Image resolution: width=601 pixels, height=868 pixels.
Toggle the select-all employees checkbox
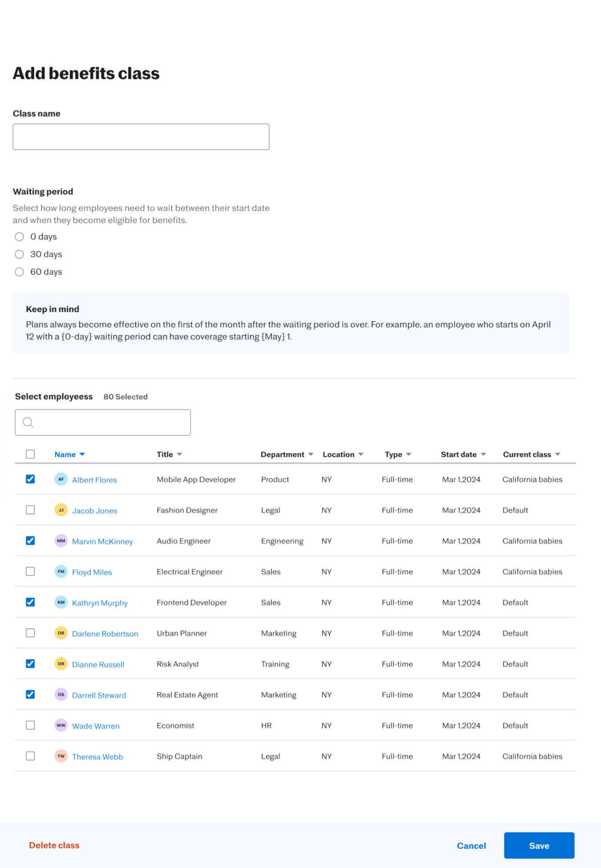(x=30, y=454)
